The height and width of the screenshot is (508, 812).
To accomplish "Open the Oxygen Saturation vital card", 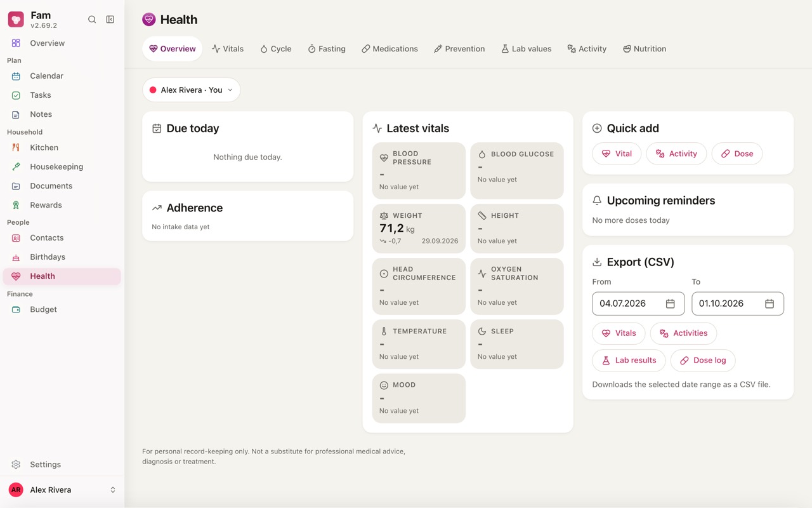I will [517, 286].
